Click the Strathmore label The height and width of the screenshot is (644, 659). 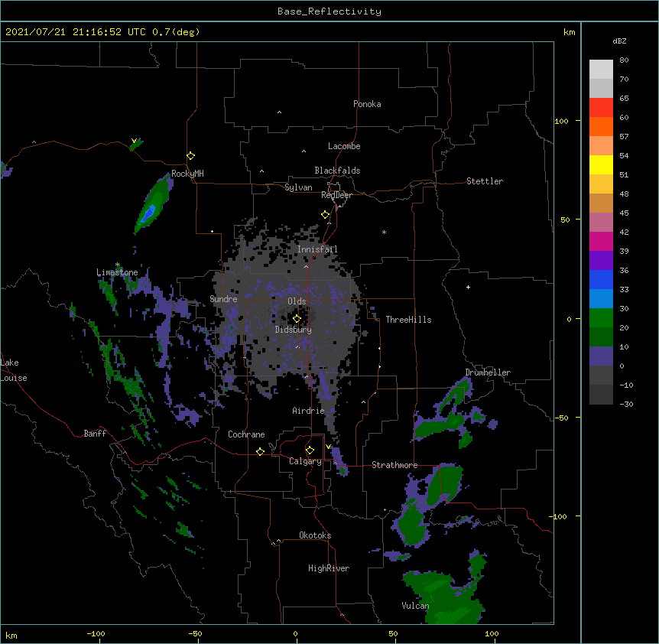(394, 465)
